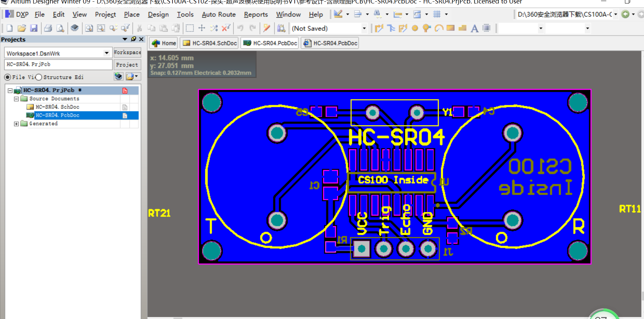Open the Reports menu
644x319 pixels.
pyautogui.click(x=256, y=14)
